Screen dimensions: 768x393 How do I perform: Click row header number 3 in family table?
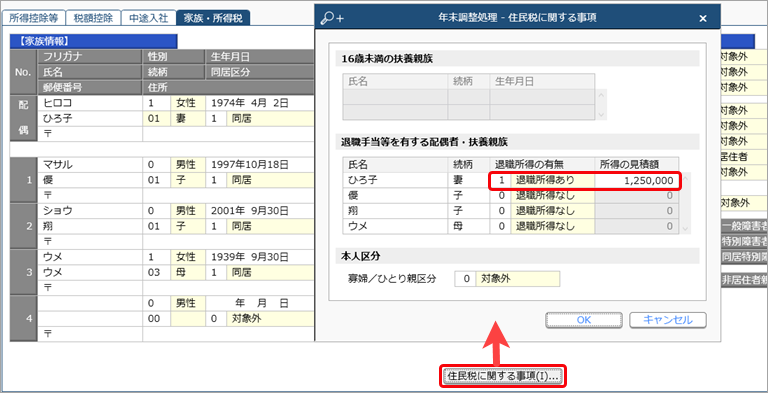(x=24, y=272)
